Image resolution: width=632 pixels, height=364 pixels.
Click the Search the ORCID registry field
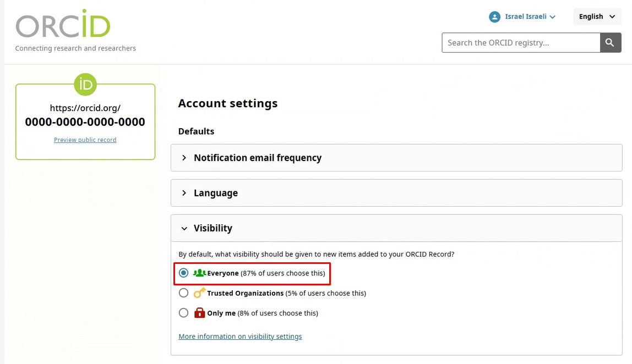click(520, 43)
